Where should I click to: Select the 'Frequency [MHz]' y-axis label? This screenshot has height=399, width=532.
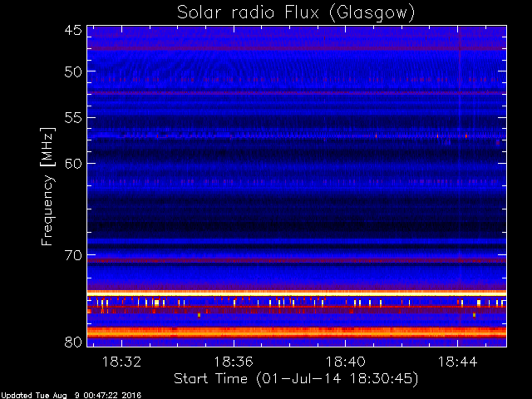pyautogui.click(x=47, y=186)
